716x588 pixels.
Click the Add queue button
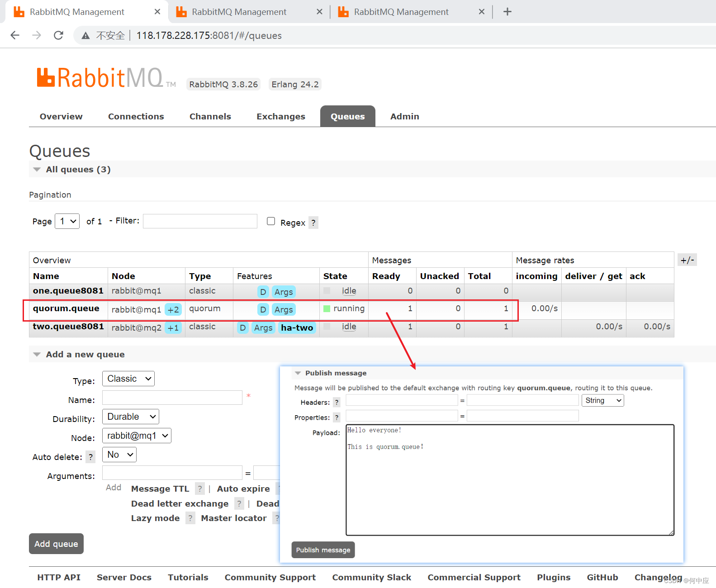coord(56,544)
